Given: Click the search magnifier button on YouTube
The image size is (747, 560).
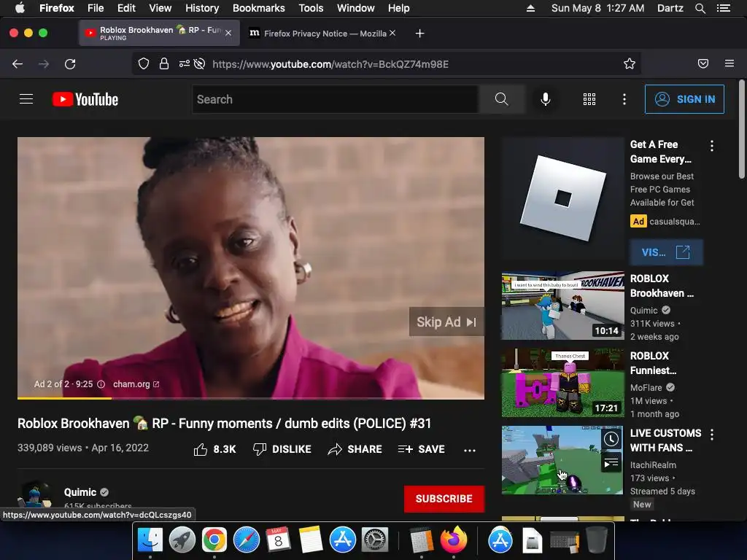Looking at the screenshot, I should pyautogui.click(x=502, y=99).
